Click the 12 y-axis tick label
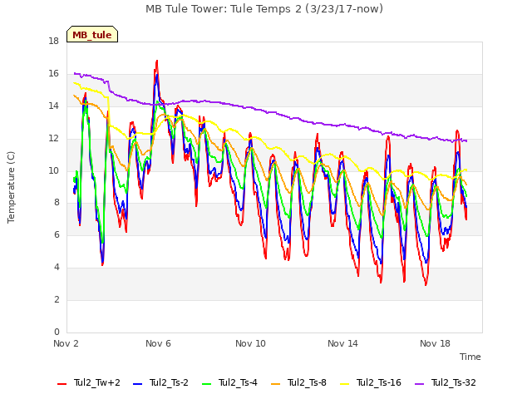Image resolution: width=532 pixels, height=399 pixels. click(x=53, y=139)
